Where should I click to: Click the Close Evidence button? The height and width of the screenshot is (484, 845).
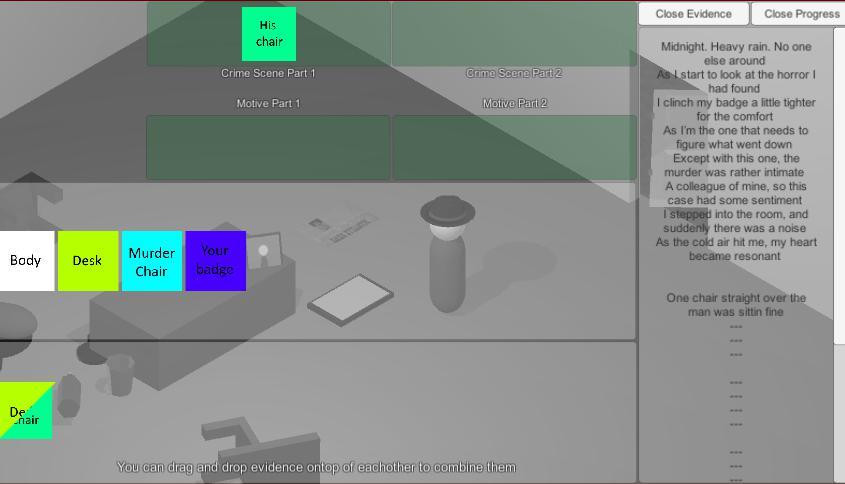694,14
